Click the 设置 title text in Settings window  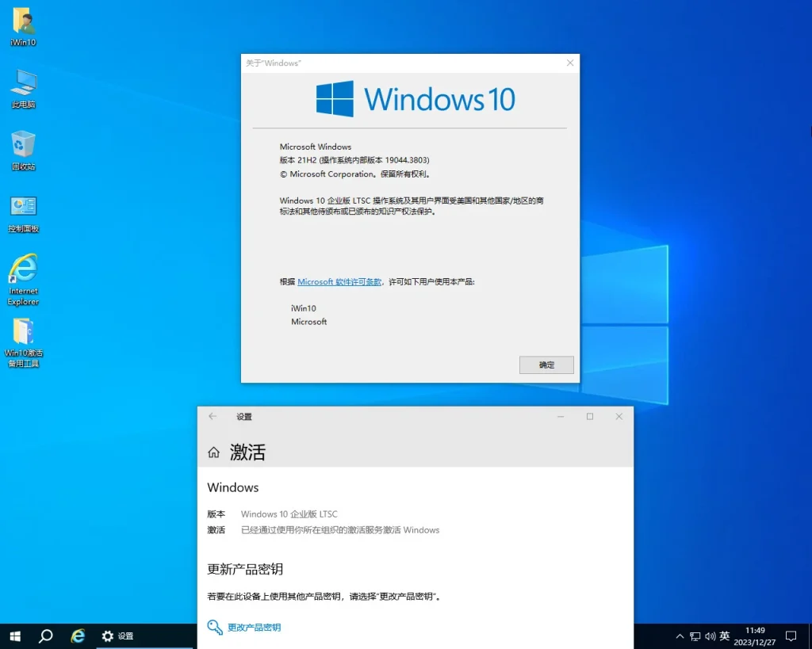pos(244,417)
